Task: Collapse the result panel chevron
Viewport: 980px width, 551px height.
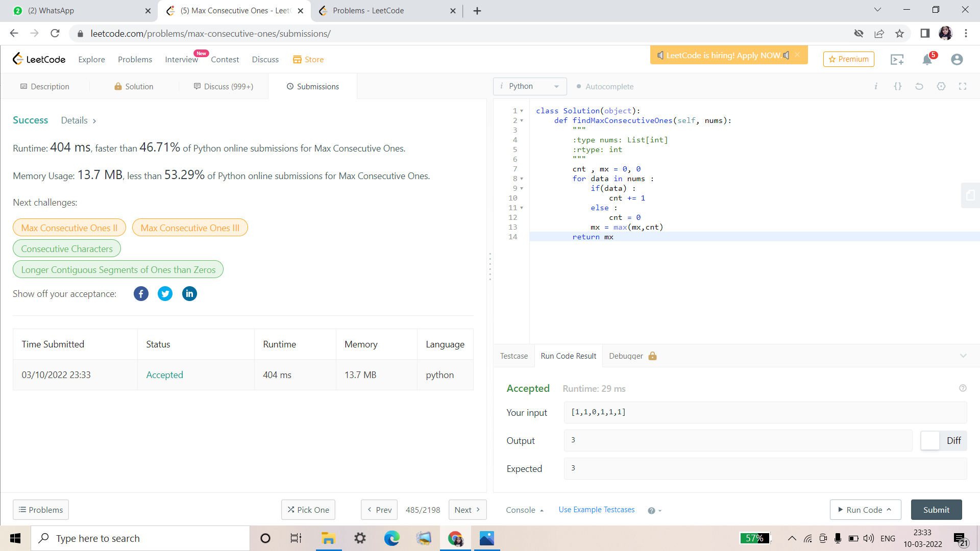Action: click(963, 356)
